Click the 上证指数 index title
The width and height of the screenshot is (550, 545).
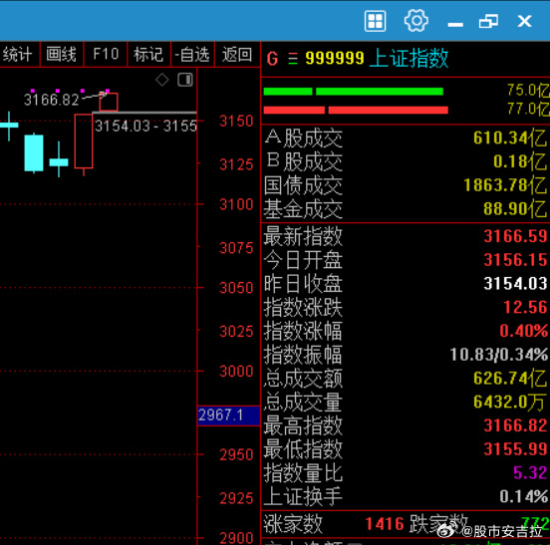tap(409, 58)
